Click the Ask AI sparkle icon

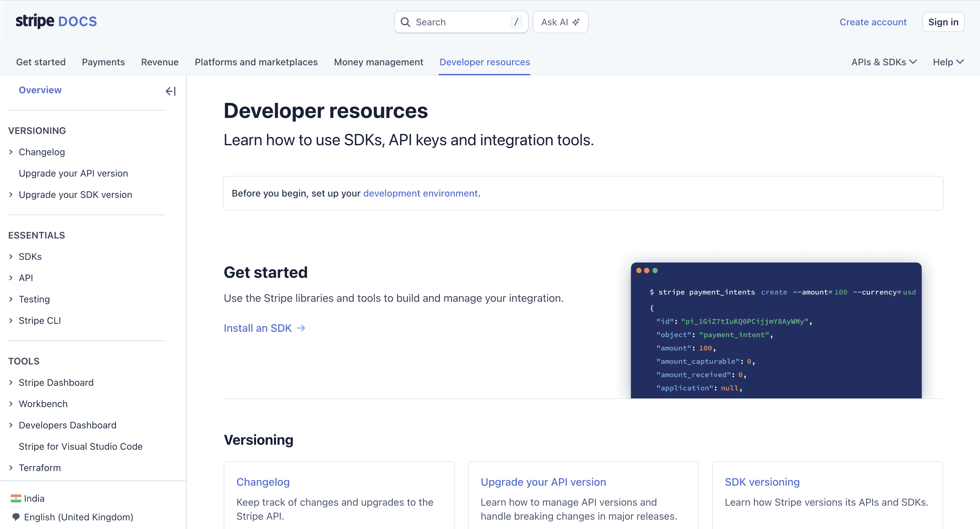click(576, 22)
